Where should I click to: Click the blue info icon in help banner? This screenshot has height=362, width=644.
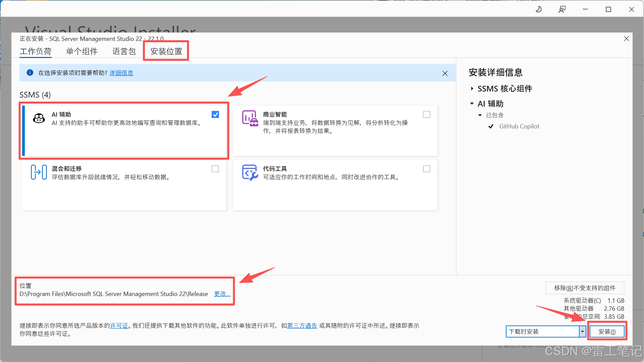click(x=30, y=73)
